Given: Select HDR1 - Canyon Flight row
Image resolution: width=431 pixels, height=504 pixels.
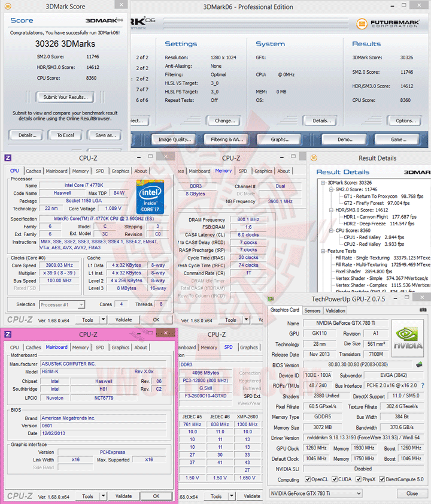Looking at the screenshot, I should point(380,217).
